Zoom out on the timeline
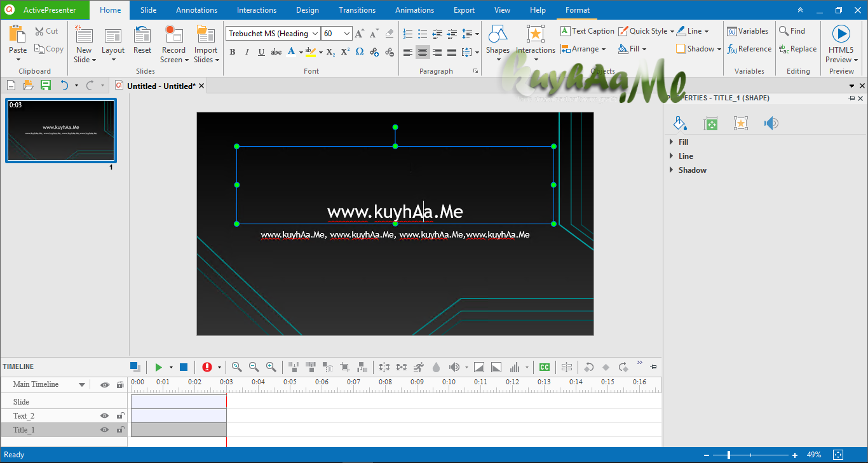Screen dimensions: 868x463 click(254, 366)
